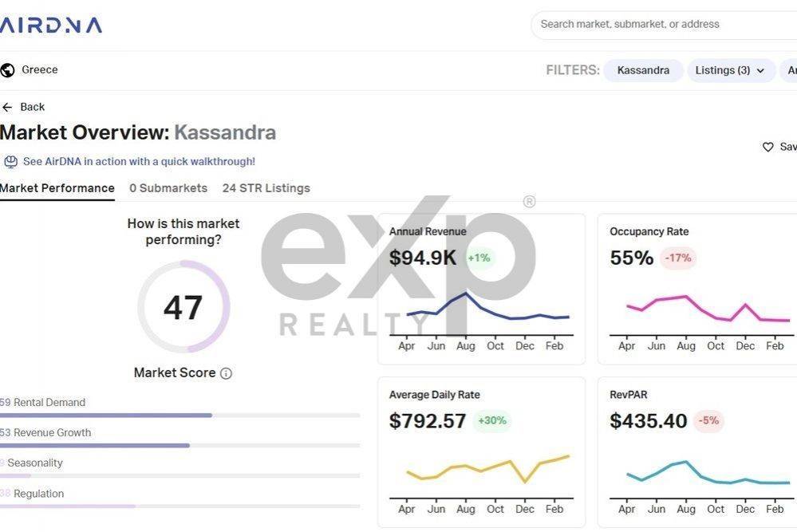Viewport: 797px width, 532px height.
Task: Click the heart Save icon
Action: click(767, 147)
